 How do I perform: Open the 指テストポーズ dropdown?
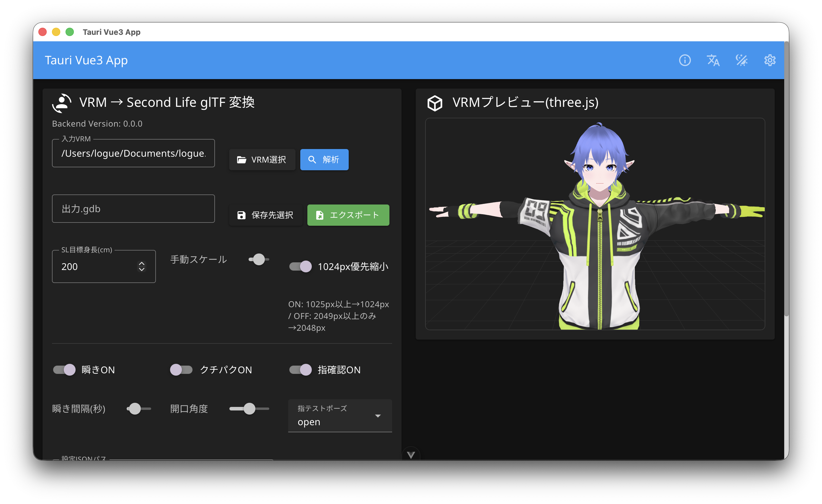[340, 416]
